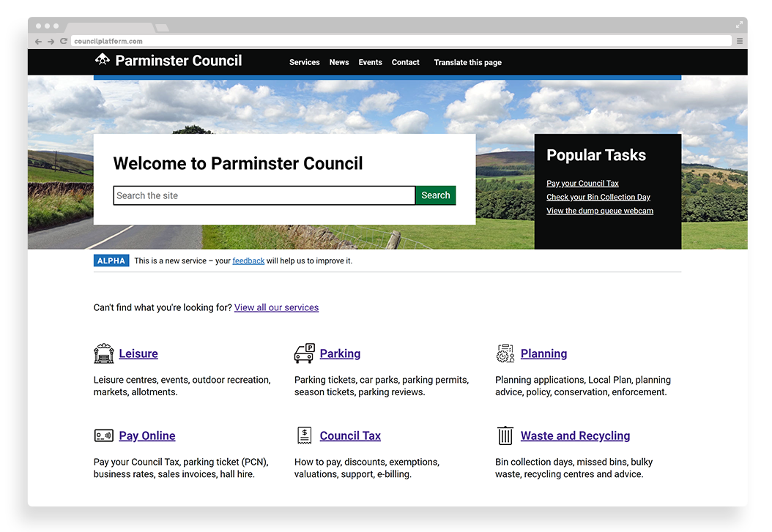Open Pay your Council Tax link
The width and height of the screenshot is (772, 532).
point(582,184)
